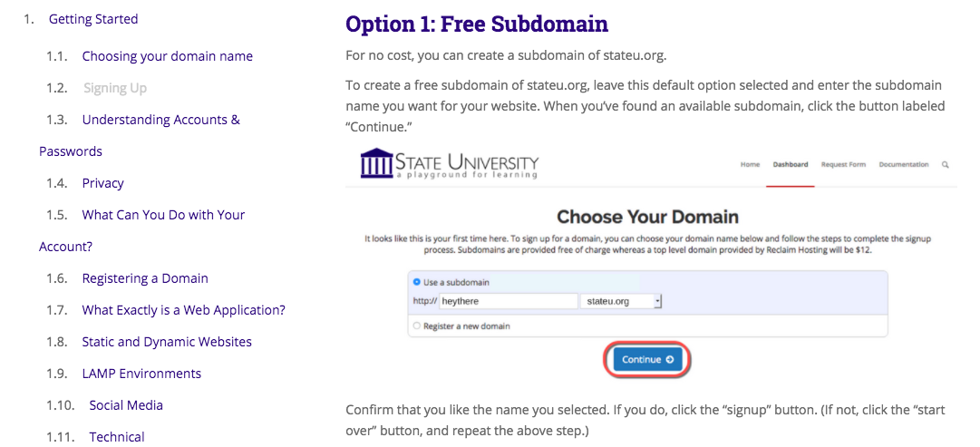Go to Registering a Domain page
This screenshot has width=980, height=447.
point(145,278)
